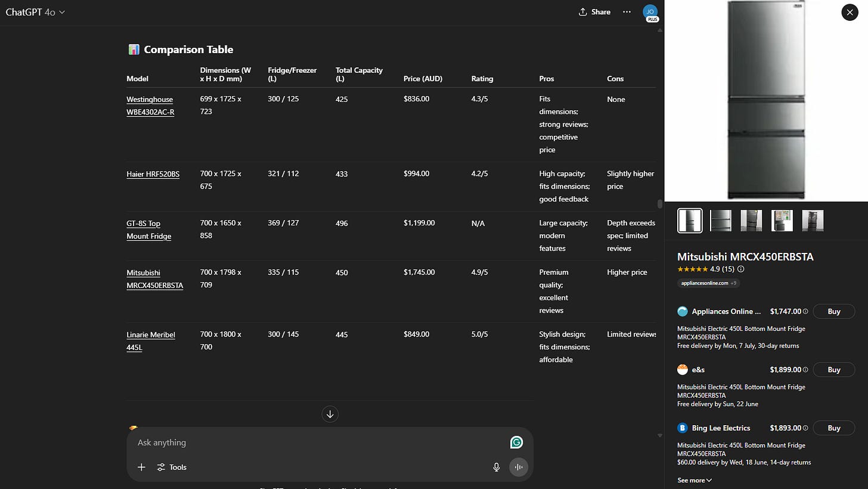The height and width of the screenshot is (489, 868).
Task: Open the Westinghouse WBE4302AC-R link
Action: [150, 106]
